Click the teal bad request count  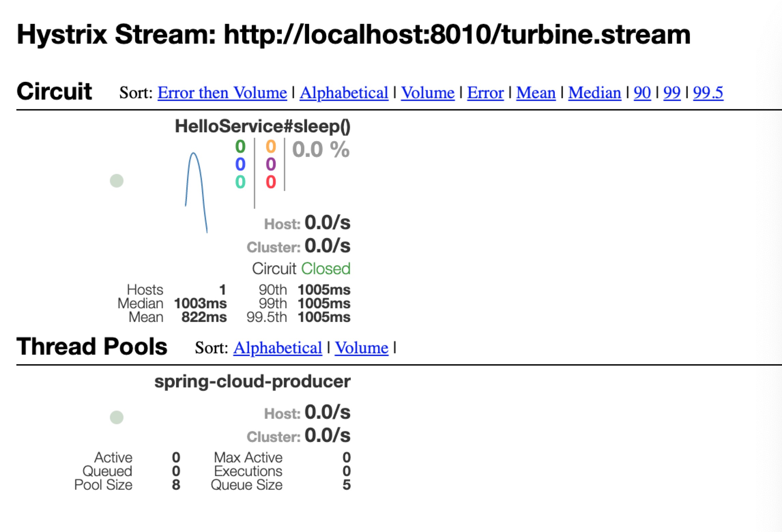click(x=240, y=182)
